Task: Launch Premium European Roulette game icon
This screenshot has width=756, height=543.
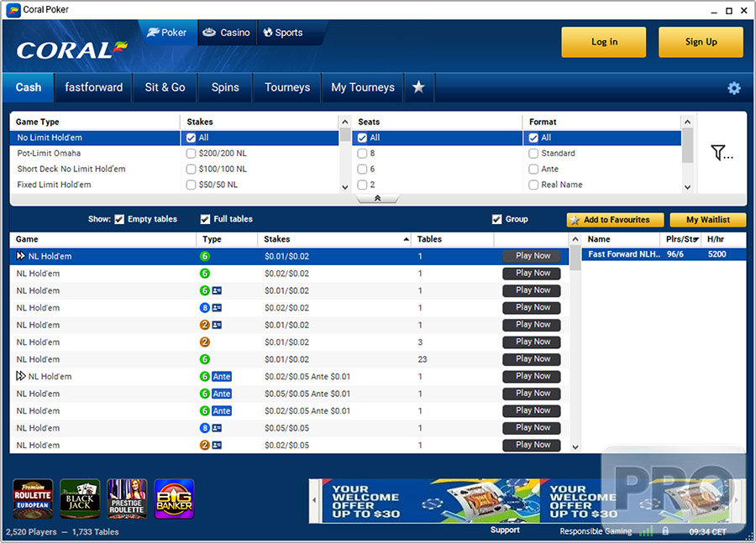Action: click(x=33, y=499)
